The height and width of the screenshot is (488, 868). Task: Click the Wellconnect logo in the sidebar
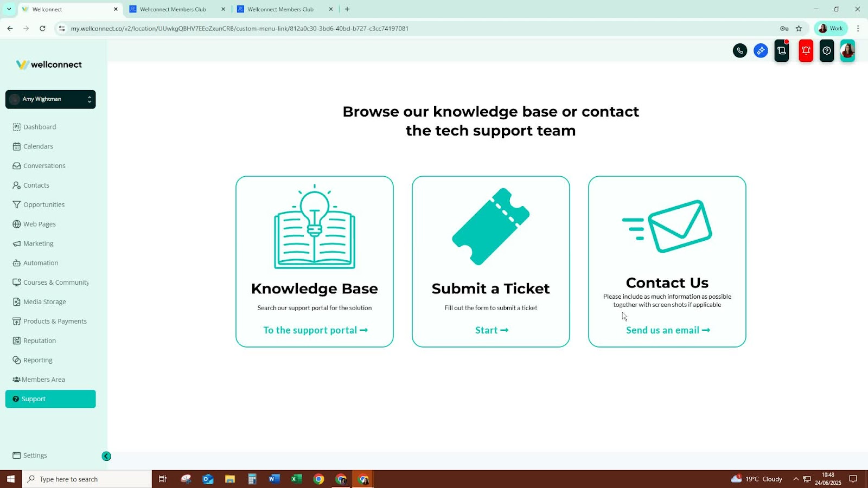[49, 65]
